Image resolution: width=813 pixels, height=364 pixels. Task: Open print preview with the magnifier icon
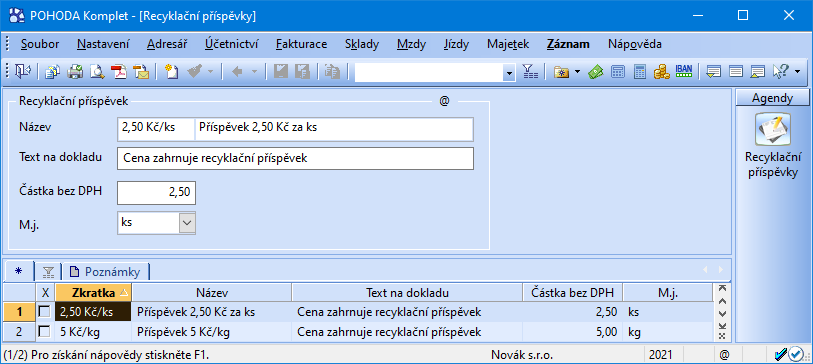97,72
